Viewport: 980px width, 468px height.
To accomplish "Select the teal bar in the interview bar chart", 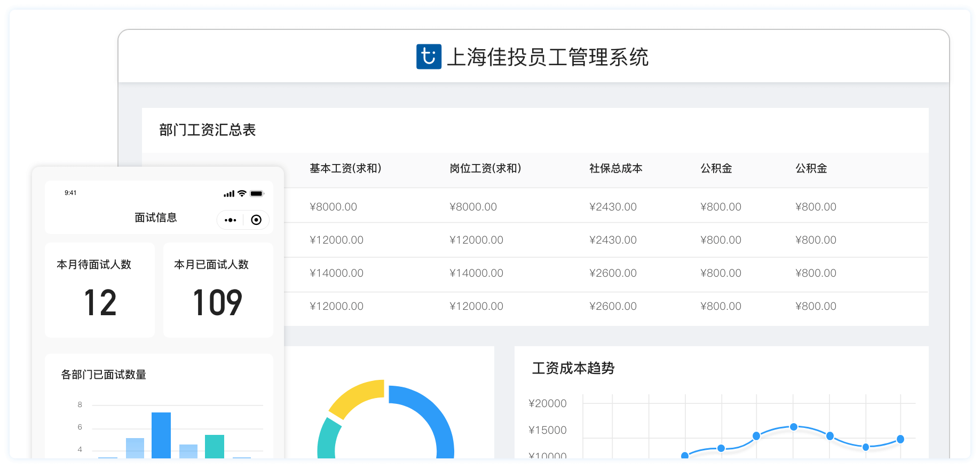I will pyautogui.click(x=215, y=447).
